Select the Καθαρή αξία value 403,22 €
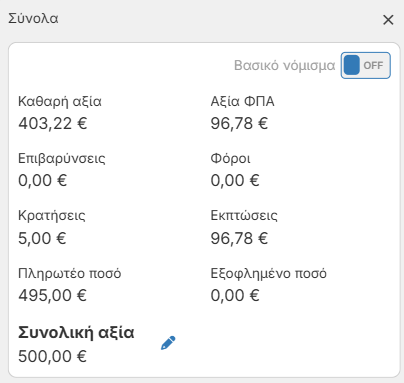This screenshot has width=404, height=383. tap(53, 123)
